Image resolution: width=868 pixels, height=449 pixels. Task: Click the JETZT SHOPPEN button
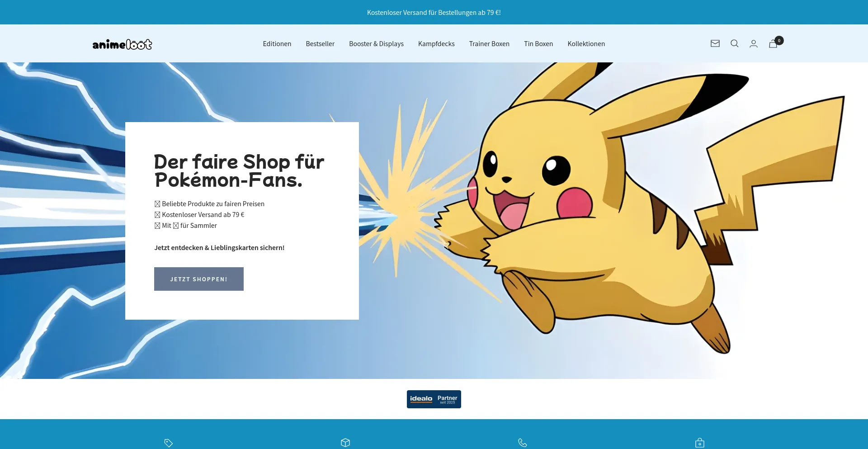click(198, 279)
